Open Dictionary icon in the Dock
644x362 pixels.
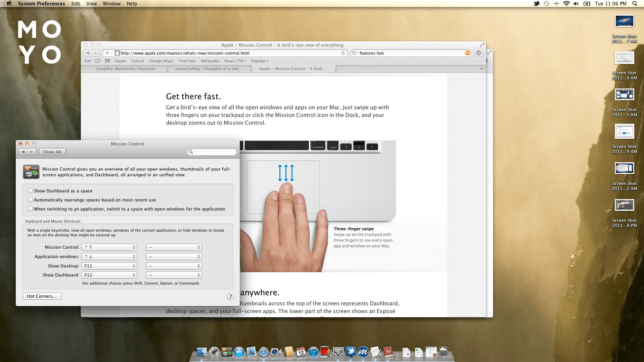(388, 352)
